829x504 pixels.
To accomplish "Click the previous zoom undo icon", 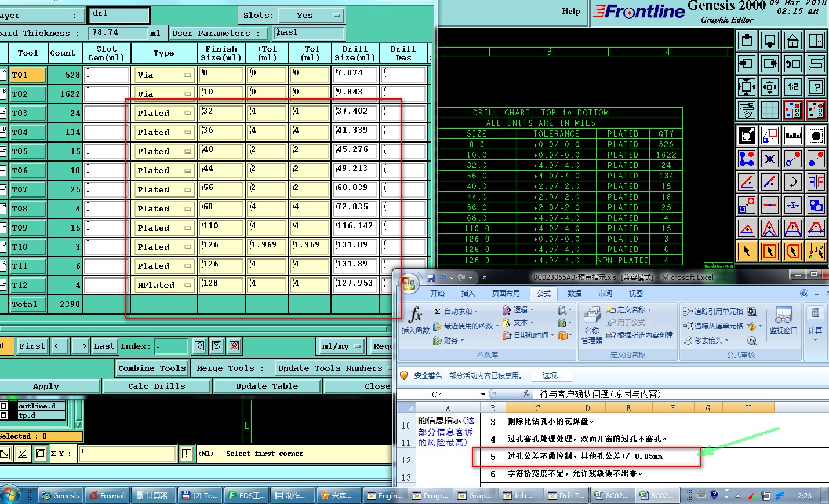I will [x=793, y=64].
